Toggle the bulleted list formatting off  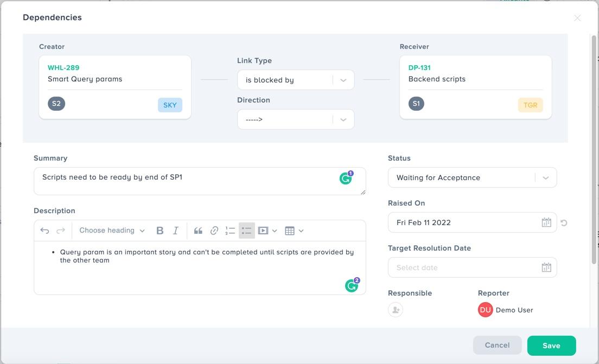[246, 230]
